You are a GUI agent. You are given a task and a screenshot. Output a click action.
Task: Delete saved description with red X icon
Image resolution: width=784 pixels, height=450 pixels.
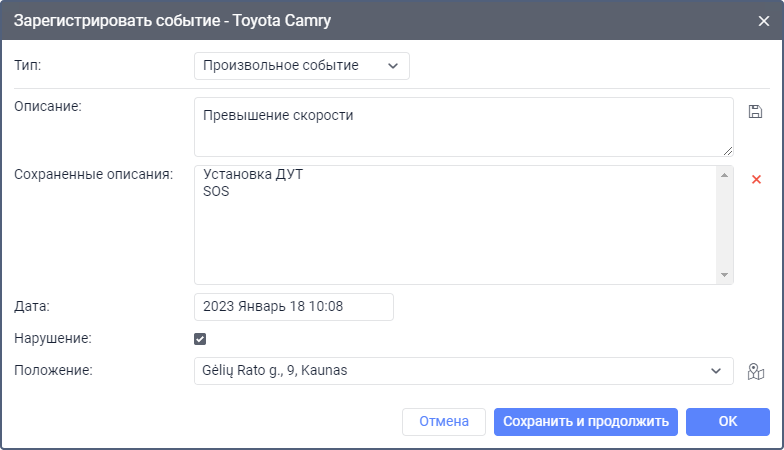coord(756,179)
